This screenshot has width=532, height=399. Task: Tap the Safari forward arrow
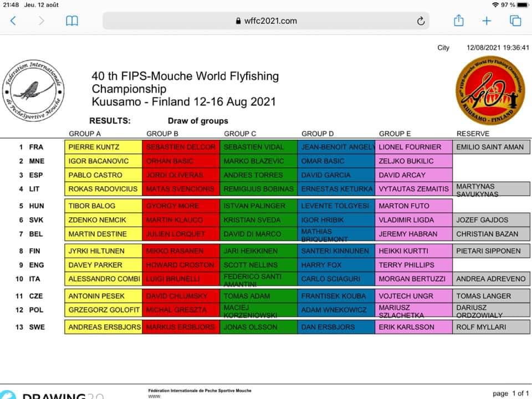click(42, 21)
